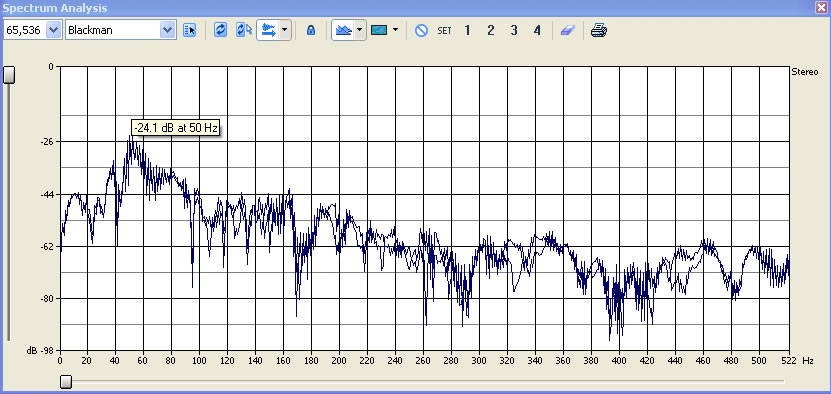The width and height of the screenshot is (831, 394).
Task: Select snapshot slot 1
Action: tap(467, 30)
